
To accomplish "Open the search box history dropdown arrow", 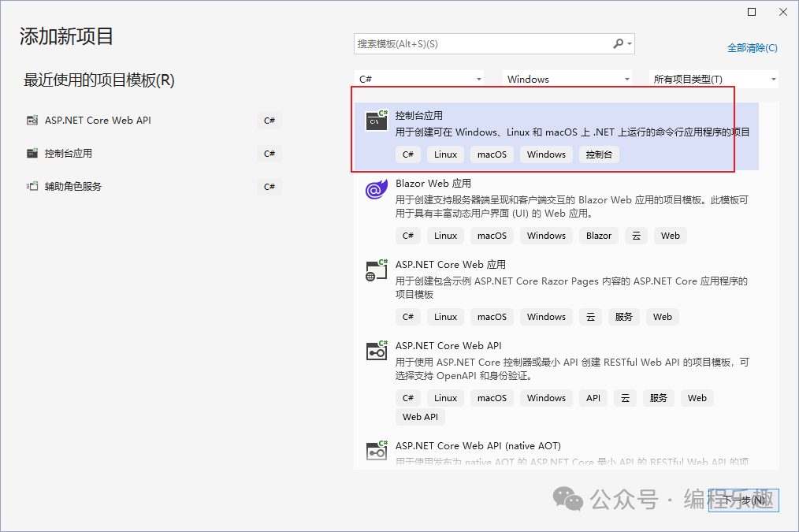I will point(630,44).
